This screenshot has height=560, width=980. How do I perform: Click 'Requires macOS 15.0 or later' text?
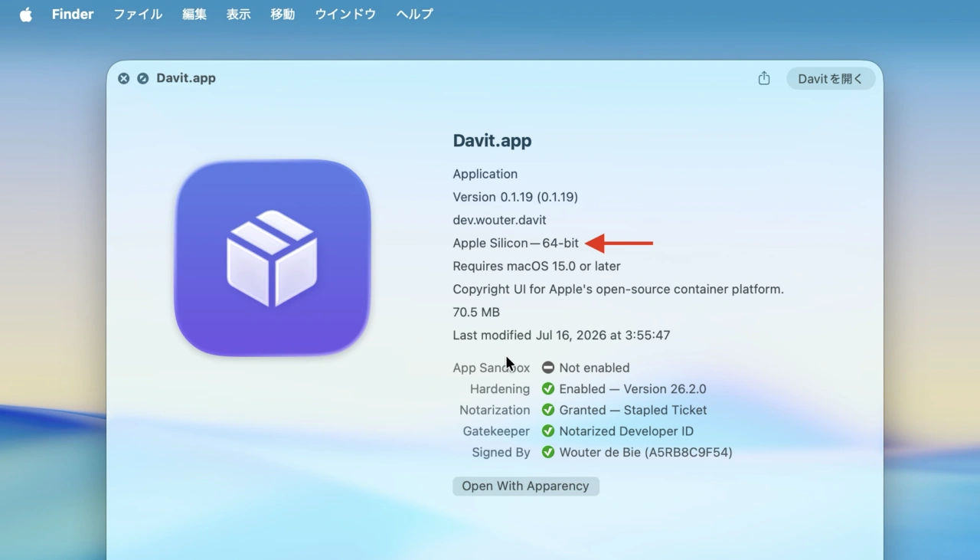pos(537,266)
